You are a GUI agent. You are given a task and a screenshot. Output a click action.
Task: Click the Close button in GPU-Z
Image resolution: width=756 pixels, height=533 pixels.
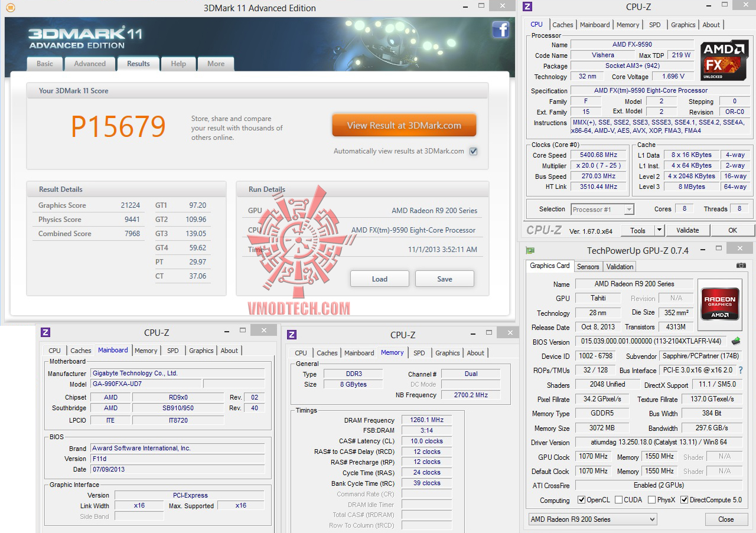(726, 519)
